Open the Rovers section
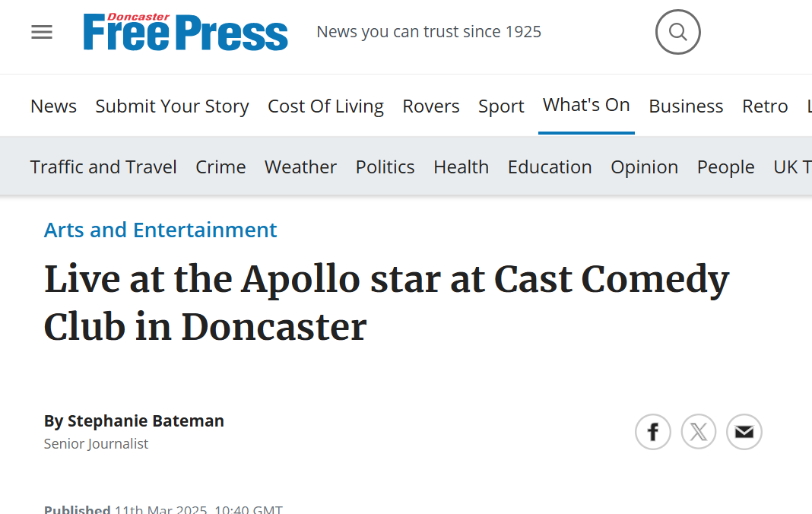Image resolution: width=812 pixels, height=514 pixels. tap(431, 106)
